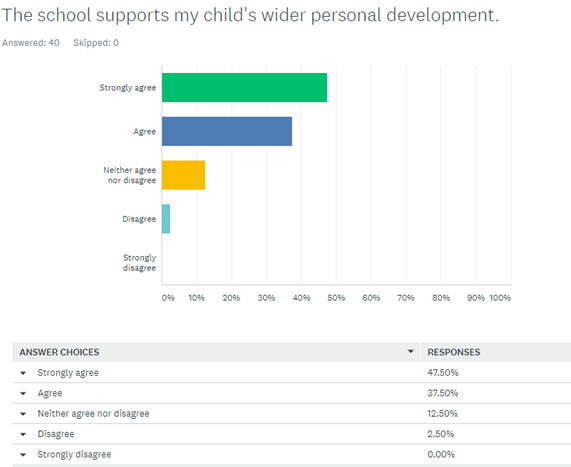Open the Answer Choices column dropdown arrow
This screenshot has height=467, width=571.
410,352
